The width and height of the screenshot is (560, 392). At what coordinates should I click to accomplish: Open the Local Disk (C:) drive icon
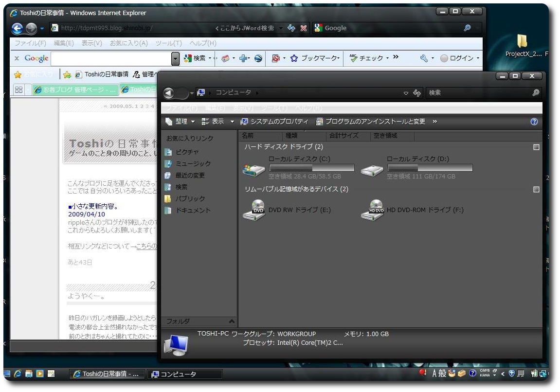253,169
